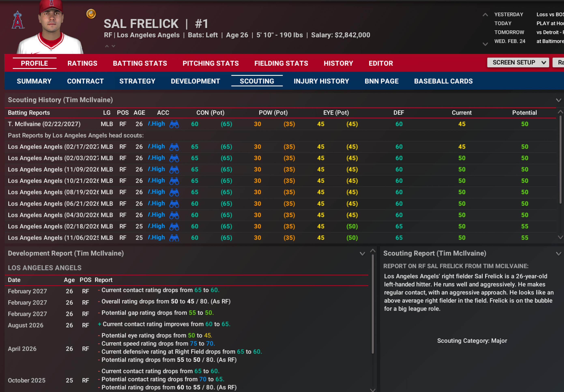Click binoculars icon in 06/21/2026 report row

[174, 204]
